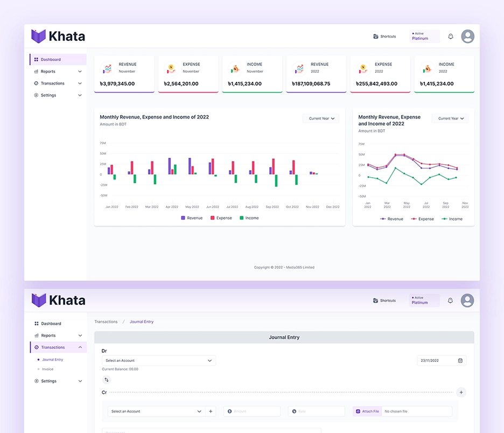Screen dimensions: 504x433
Task: Toggle the red Expense legend swatch under the bar chart
Action: [x=213, y=218]
